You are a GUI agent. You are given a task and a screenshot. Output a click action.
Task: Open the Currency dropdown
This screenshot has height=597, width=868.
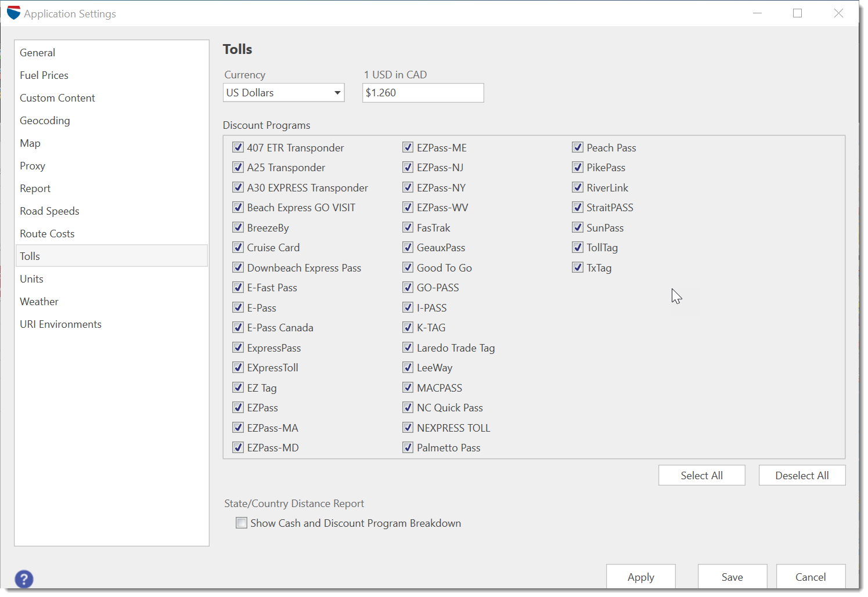point(283,93)
